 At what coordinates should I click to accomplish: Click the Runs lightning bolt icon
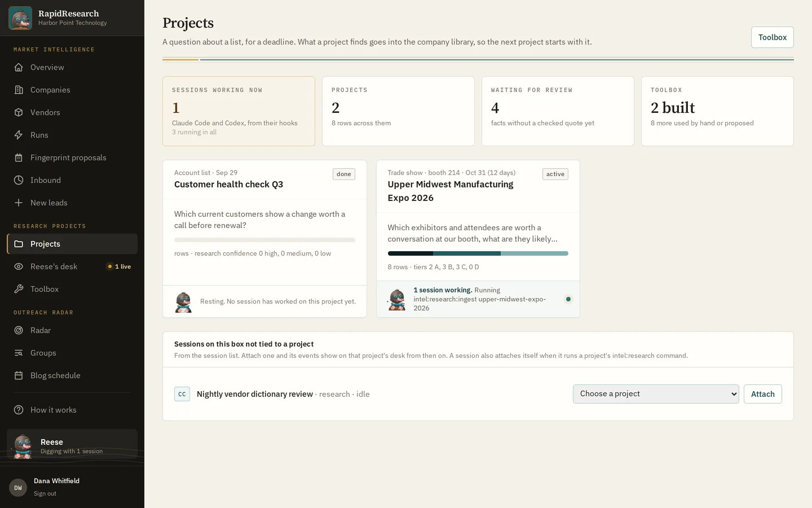point(19,135)
